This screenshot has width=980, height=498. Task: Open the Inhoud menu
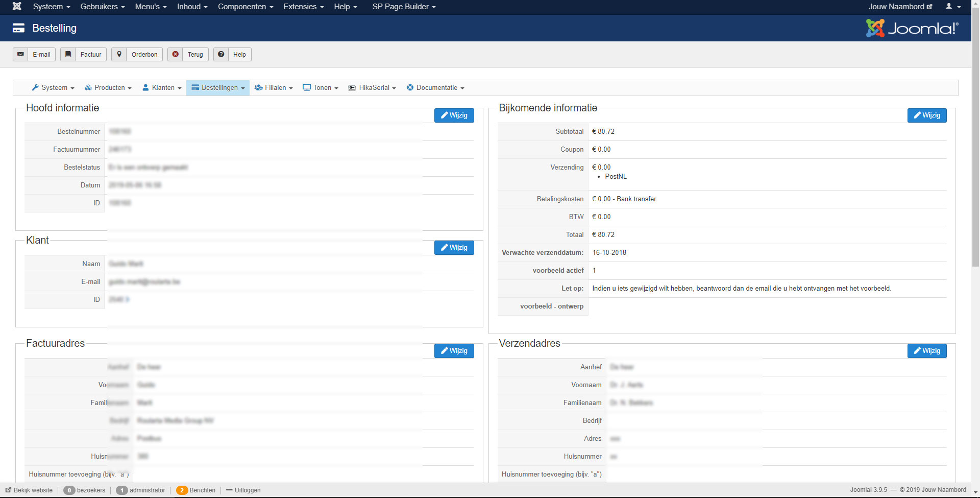pyautogui.click(x=192, y=7)
